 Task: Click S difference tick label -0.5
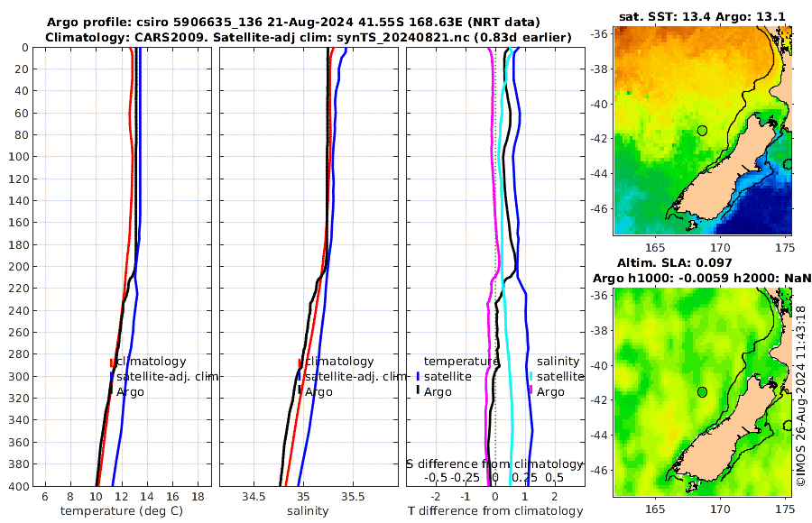436,477
